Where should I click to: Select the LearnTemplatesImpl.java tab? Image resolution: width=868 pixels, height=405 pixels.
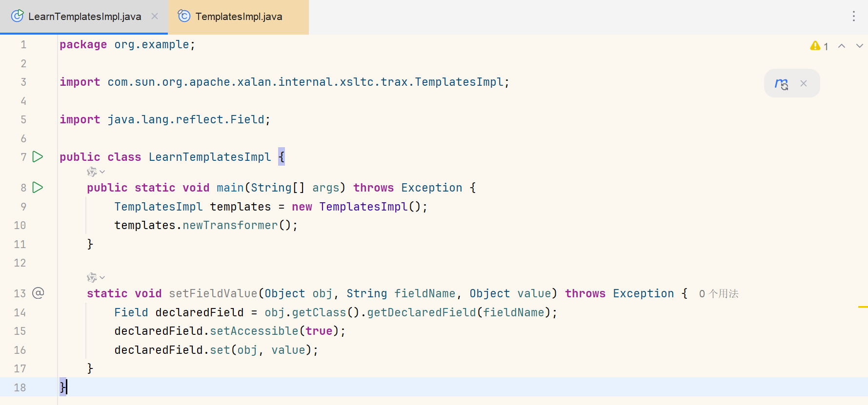pos(84,17)
